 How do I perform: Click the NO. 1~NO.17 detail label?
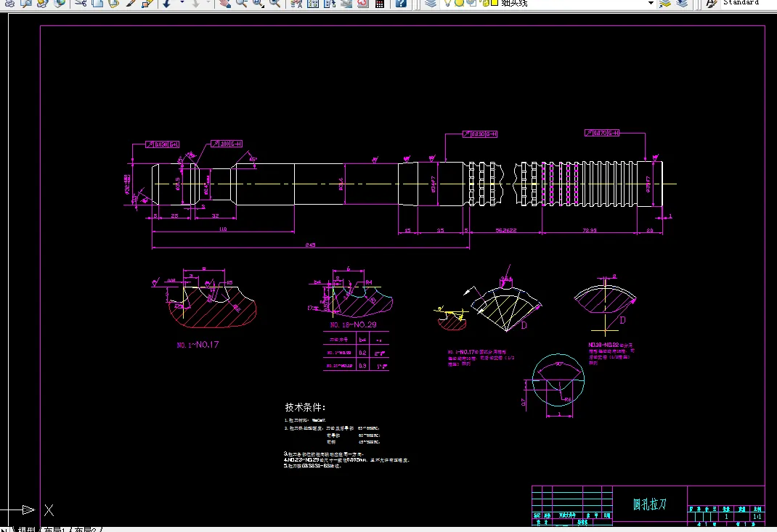tap(198, 344)
